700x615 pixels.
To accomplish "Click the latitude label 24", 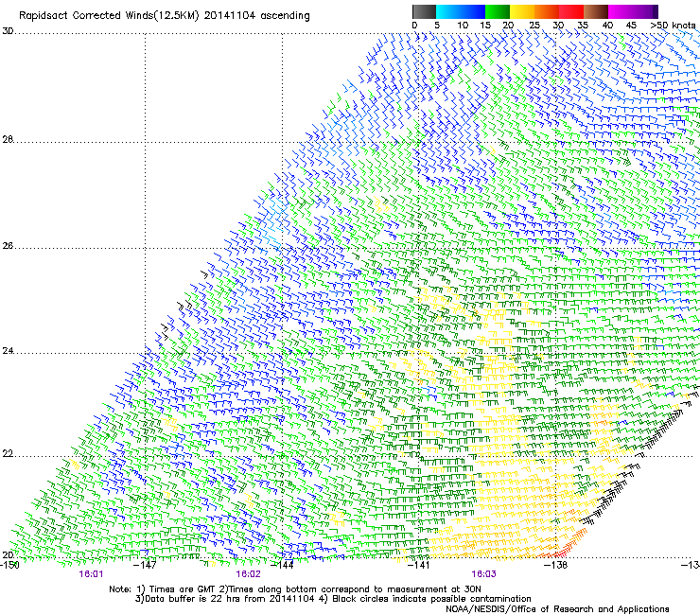I will click(8, 351).
